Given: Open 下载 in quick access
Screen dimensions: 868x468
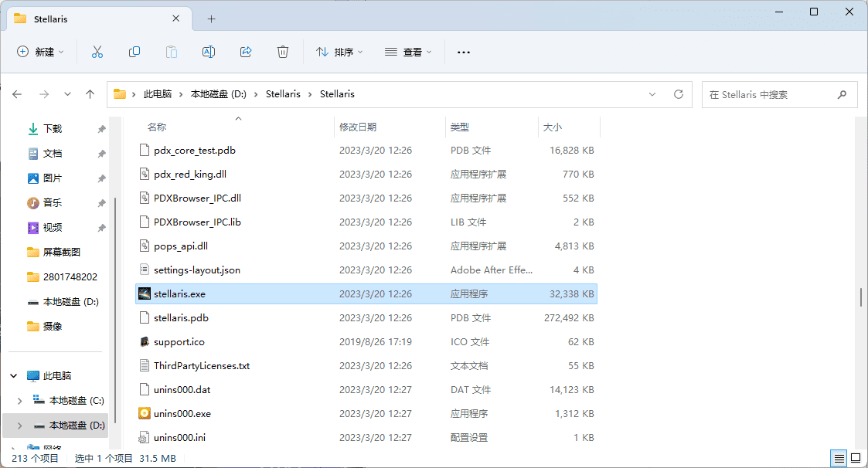Looking at the screenshot, I should (53, 129).
